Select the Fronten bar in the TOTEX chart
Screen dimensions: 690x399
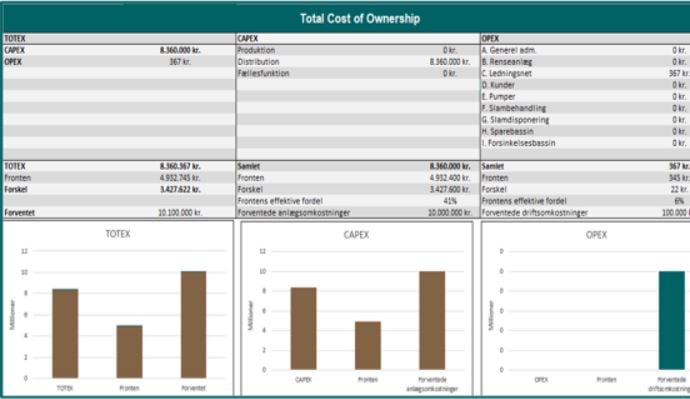[129, 352]
